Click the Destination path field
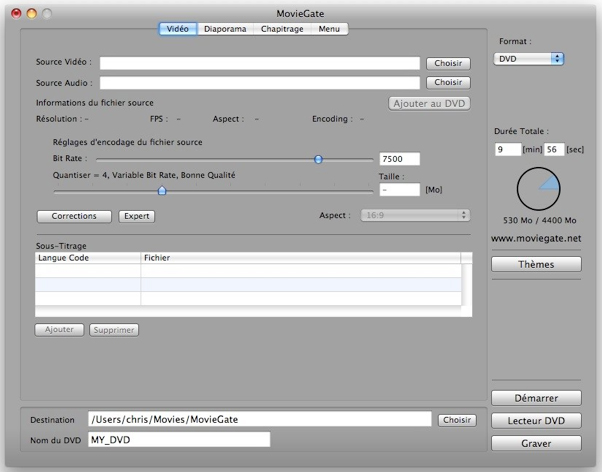 tap(260, 419)
